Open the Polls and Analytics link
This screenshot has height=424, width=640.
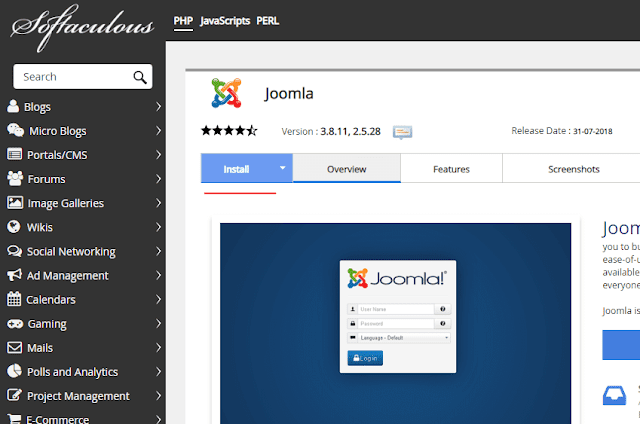tap(72, 372)
